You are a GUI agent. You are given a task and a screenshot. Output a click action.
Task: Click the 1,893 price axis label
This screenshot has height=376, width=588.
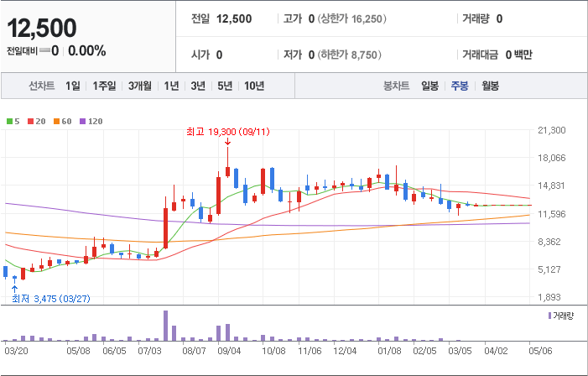[x=549, y=297]
